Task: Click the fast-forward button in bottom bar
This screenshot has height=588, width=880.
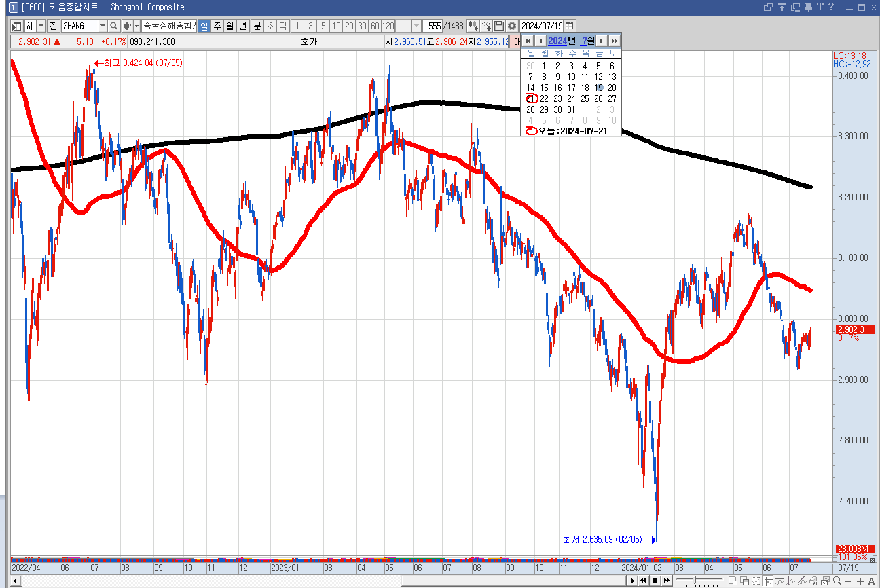Action: tap(667, 581)
